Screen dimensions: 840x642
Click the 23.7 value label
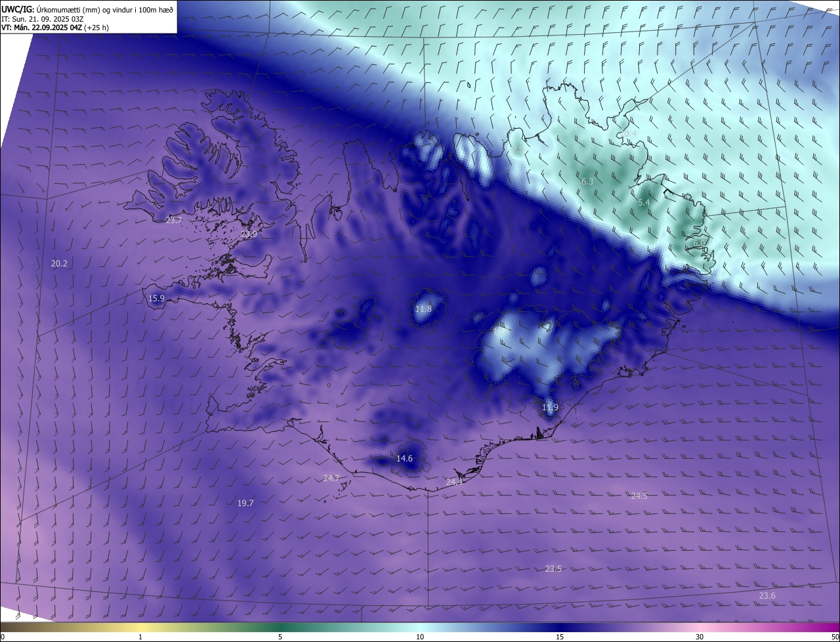(173, 221)
